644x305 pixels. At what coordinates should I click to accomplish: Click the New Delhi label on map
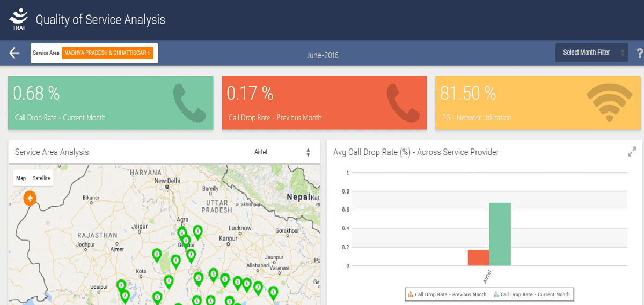click(x=167, y=181)
